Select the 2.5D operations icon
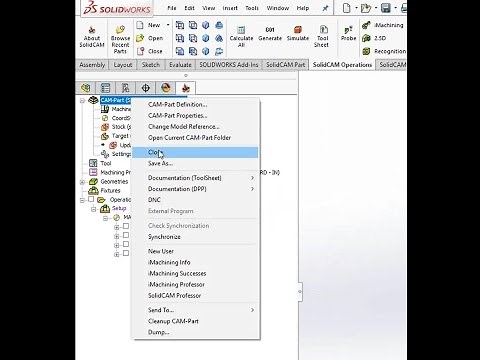 366,38
